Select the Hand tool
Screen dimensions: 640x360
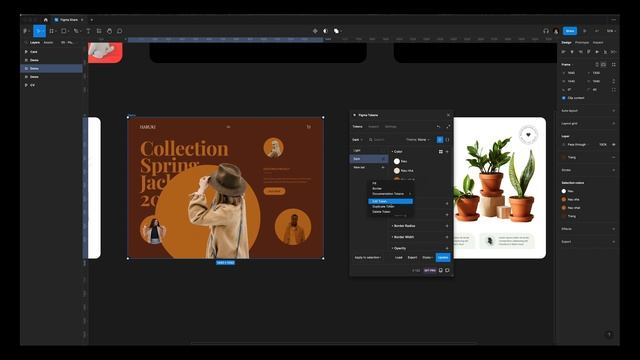[109, 31]
